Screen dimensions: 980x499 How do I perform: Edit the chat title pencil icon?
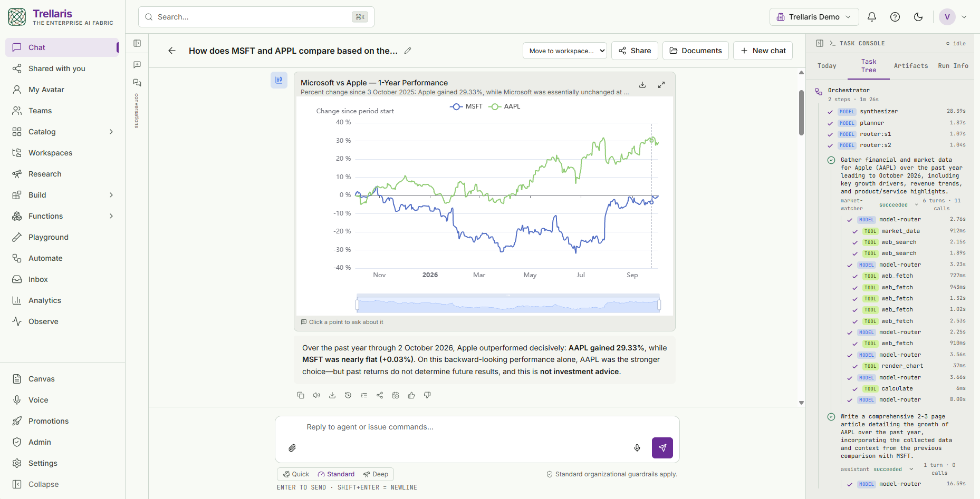coord(408,51)
